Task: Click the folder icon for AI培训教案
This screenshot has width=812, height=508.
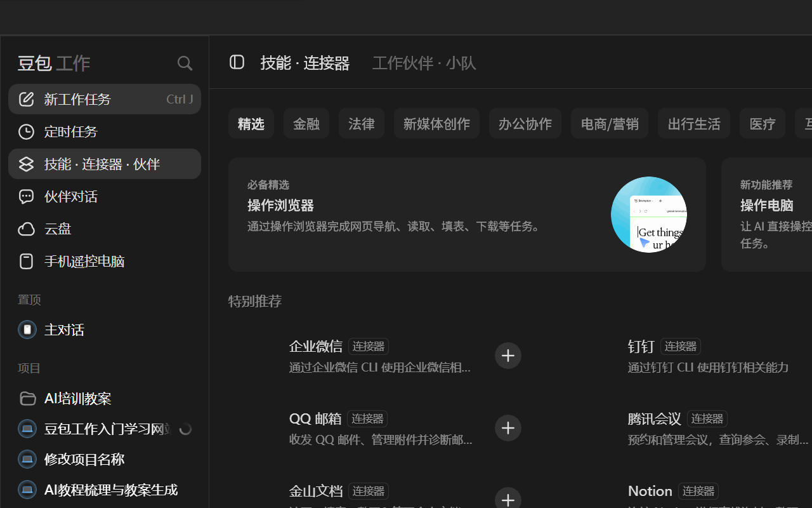Action: (27, 398)
